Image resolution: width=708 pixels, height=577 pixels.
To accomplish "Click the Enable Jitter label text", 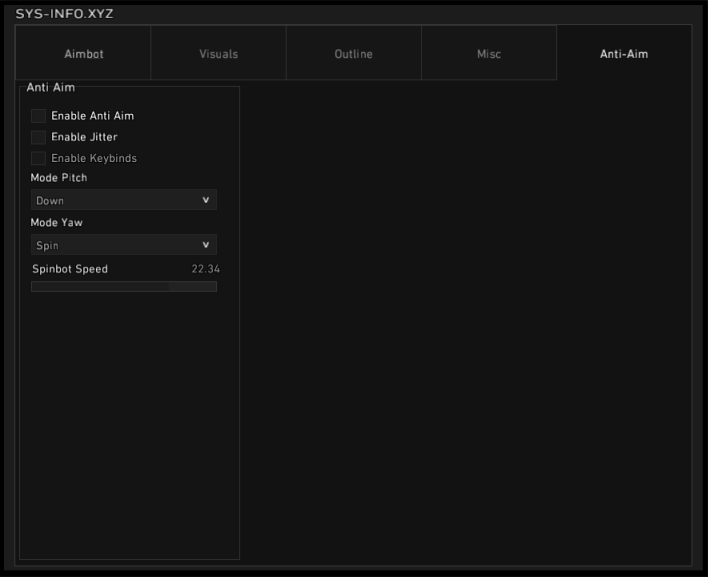I will 84,137.
